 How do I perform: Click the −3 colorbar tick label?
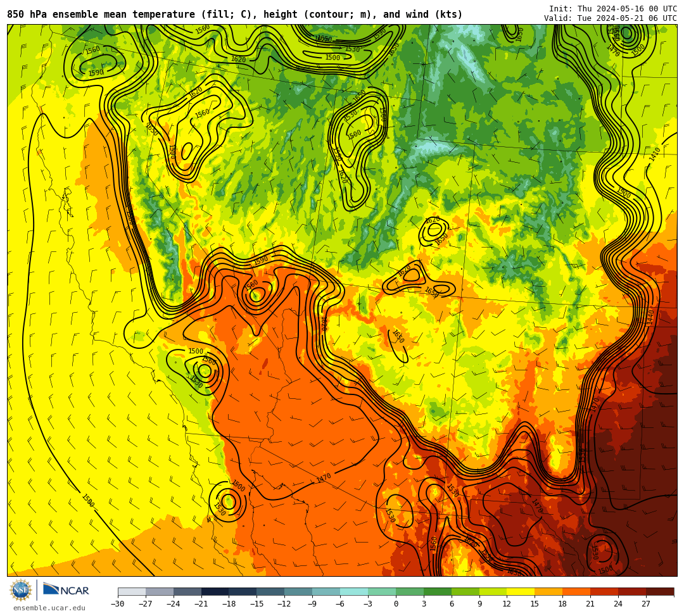pyautogui.click(x=368, y=604)
